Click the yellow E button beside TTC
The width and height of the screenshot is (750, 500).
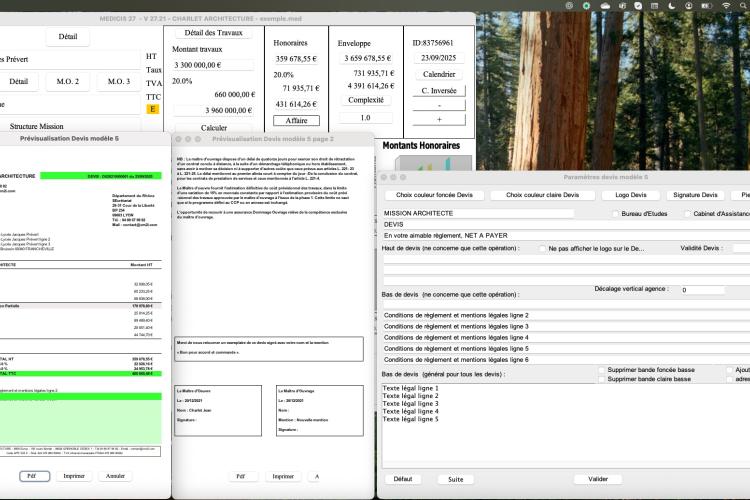tap(153, 109)
